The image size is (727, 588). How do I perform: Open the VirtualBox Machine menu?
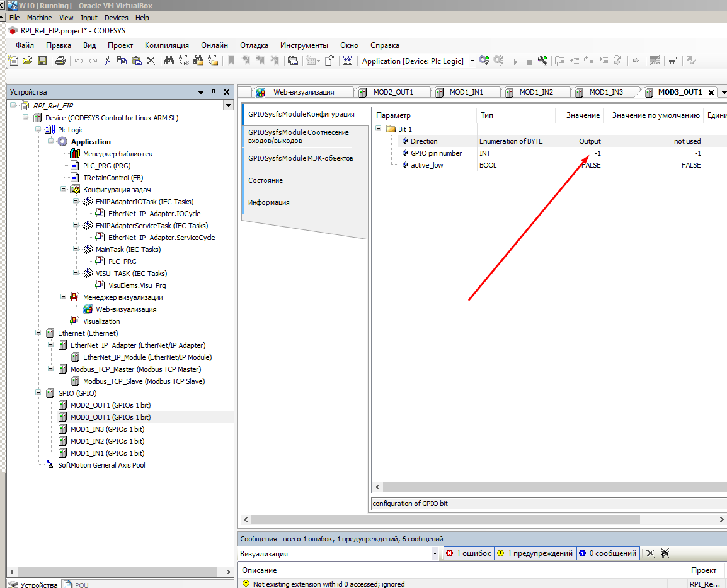pyautogui.click(x=40, y=18)
